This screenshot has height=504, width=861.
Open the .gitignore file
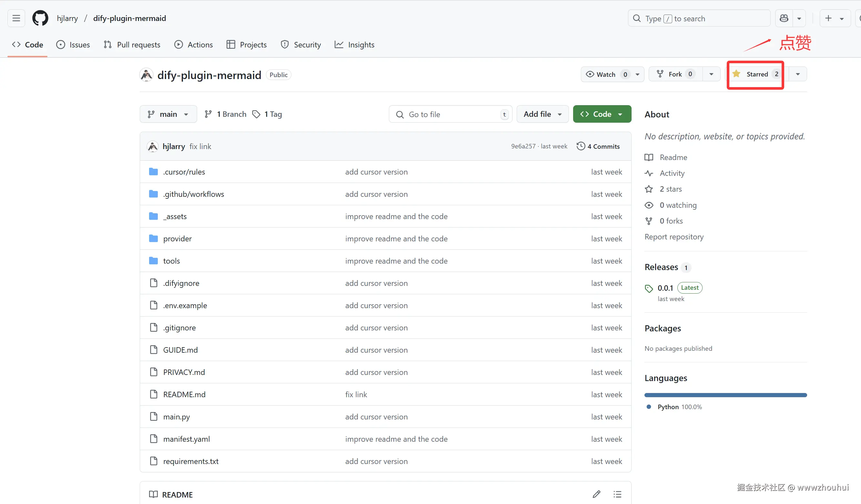179,328
